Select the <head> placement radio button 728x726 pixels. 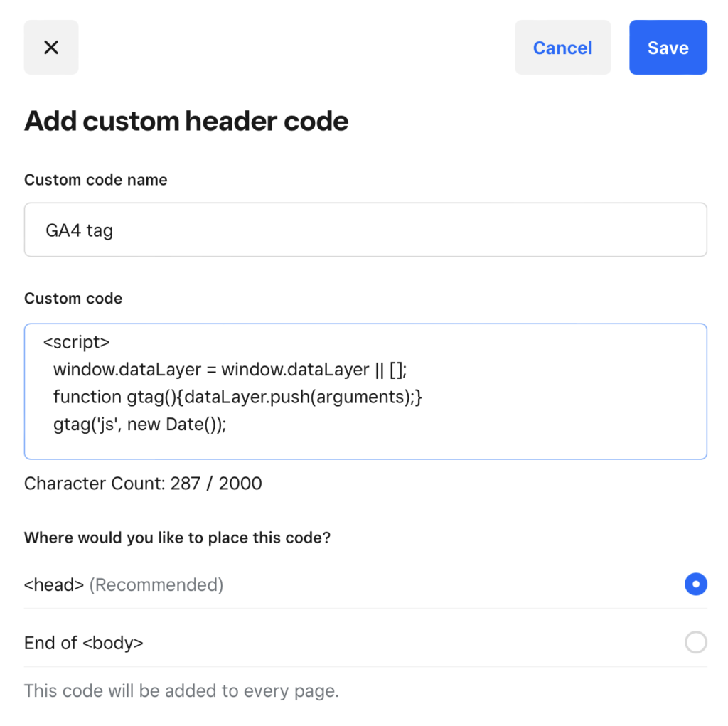(695, 584)
